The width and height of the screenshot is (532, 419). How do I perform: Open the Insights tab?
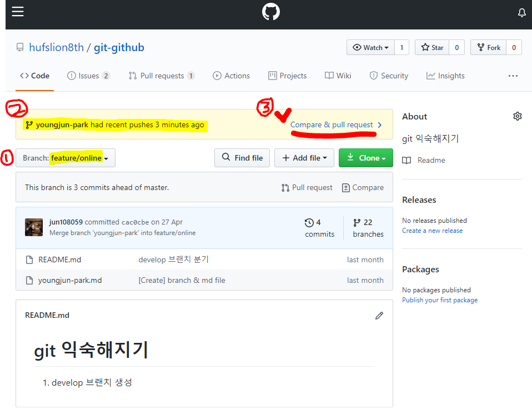click(445, 76)
